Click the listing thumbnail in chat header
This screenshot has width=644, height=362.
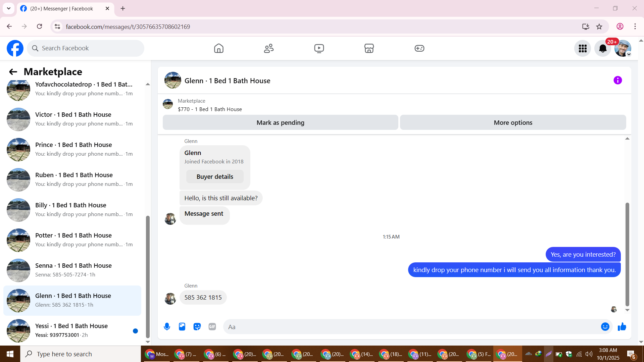tap(172, 80)
